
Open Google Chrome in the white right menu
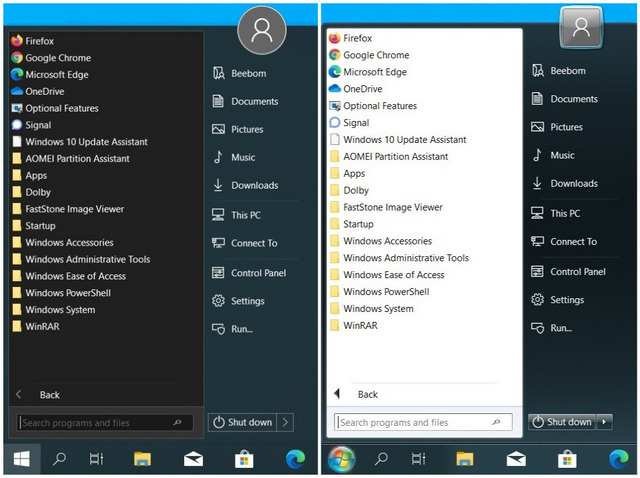click(369, 55)
